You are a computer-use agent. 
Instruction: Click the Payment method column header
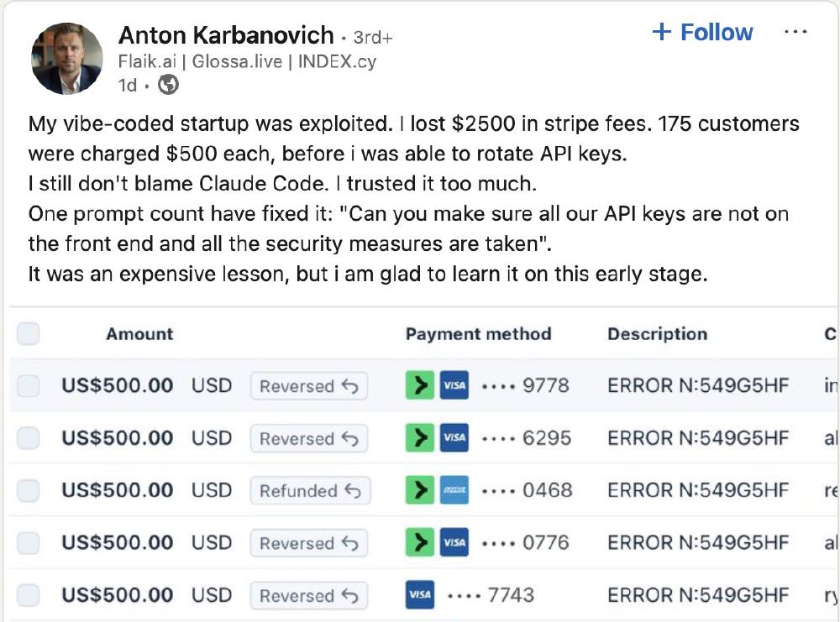click(478, 333)
